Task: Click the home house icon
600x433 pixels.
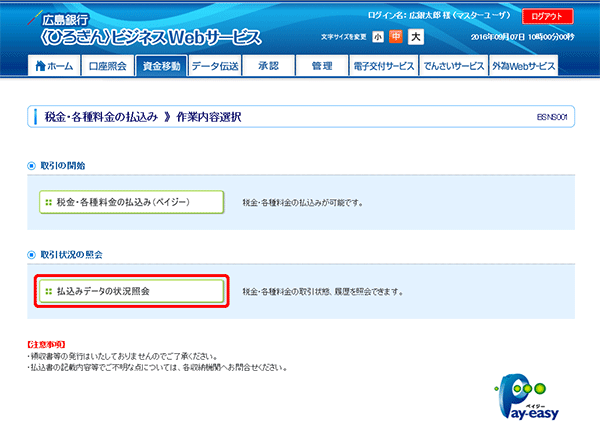Action: click(x=40, y=66)
